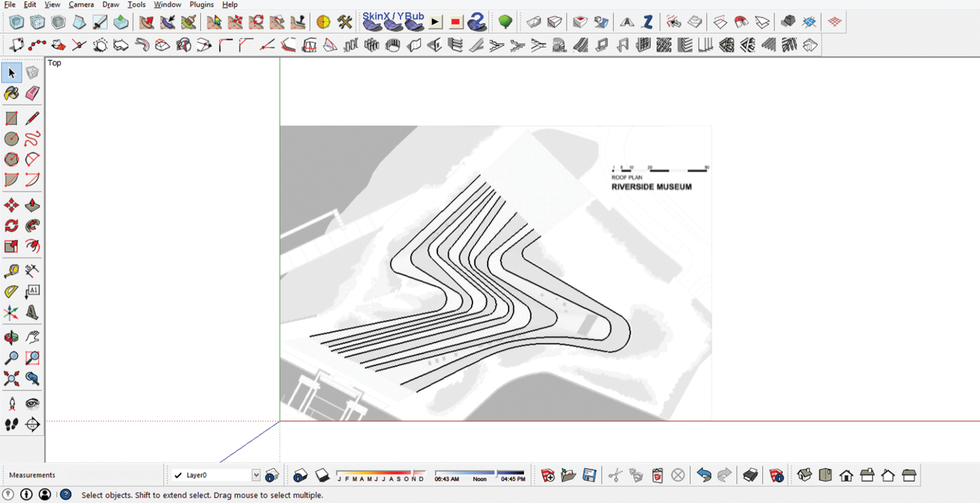This screenshot has width=980, height=503.
Task: Click the red Stop button in toolbar
Action: tap(455, 22)
